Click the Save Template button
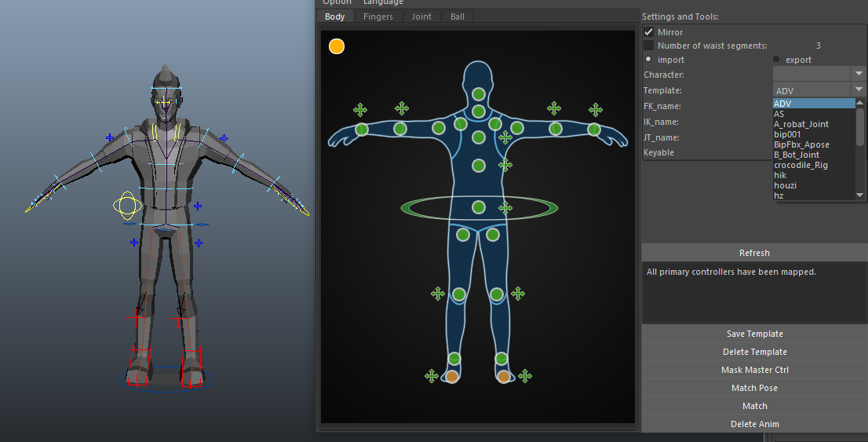The image size is (868, 442). click(754, 334)
